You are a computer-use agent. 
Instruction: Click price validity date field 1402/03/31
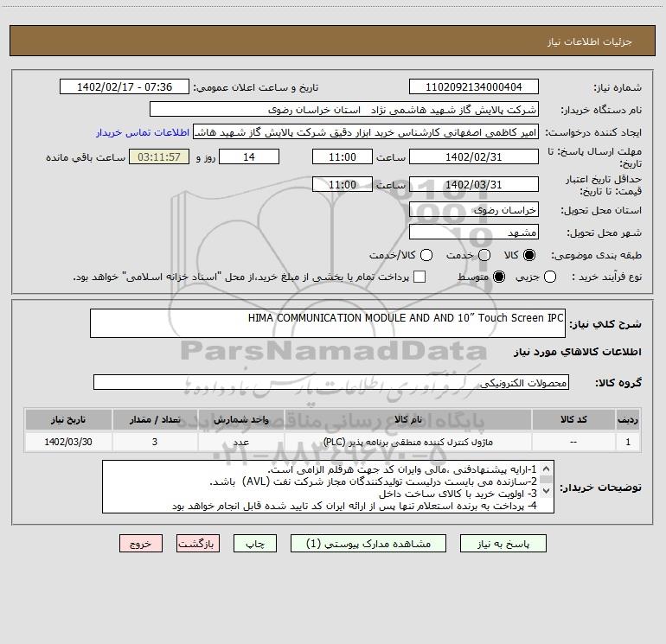tap(474, 184)
